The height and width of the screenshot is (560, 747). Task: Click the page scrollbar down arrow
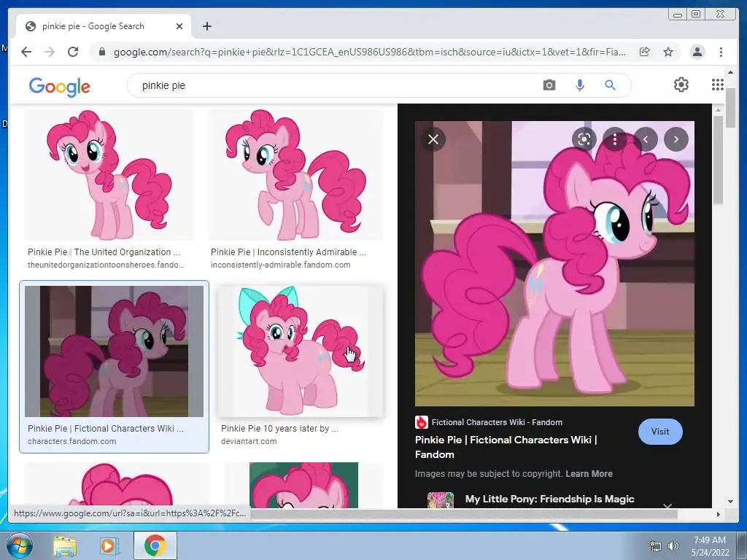tap(730, 501)
